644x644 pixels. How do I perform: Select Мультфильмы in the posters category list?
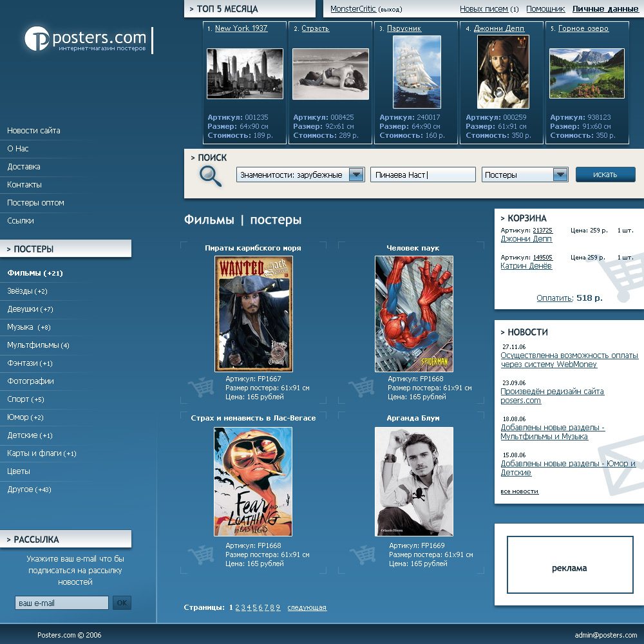tap(38, 345)
